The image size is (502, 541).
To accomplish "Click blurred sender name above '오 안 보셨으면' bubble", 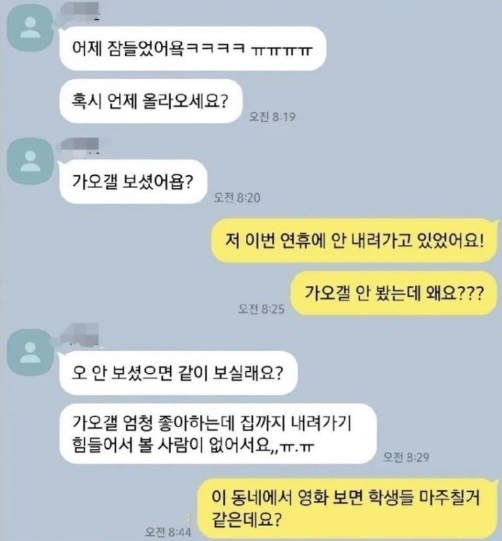I will pos(80,334).
